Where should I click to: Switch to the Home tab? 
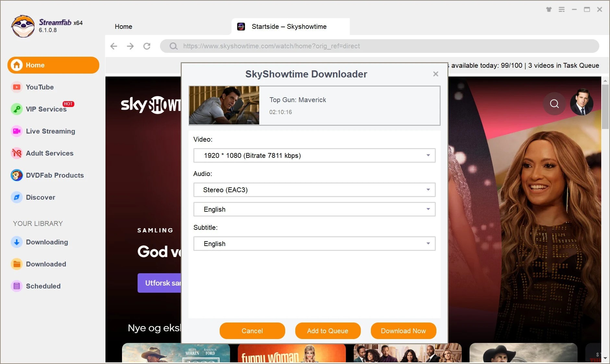(x=123, y=27)
